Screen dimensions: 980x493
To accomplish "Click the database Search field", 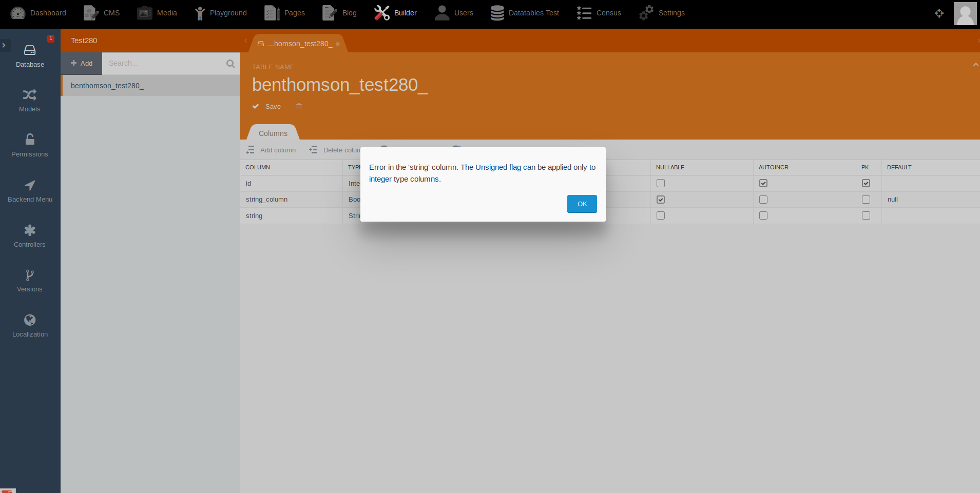I will pyautogui.click(x=169, y=63).
